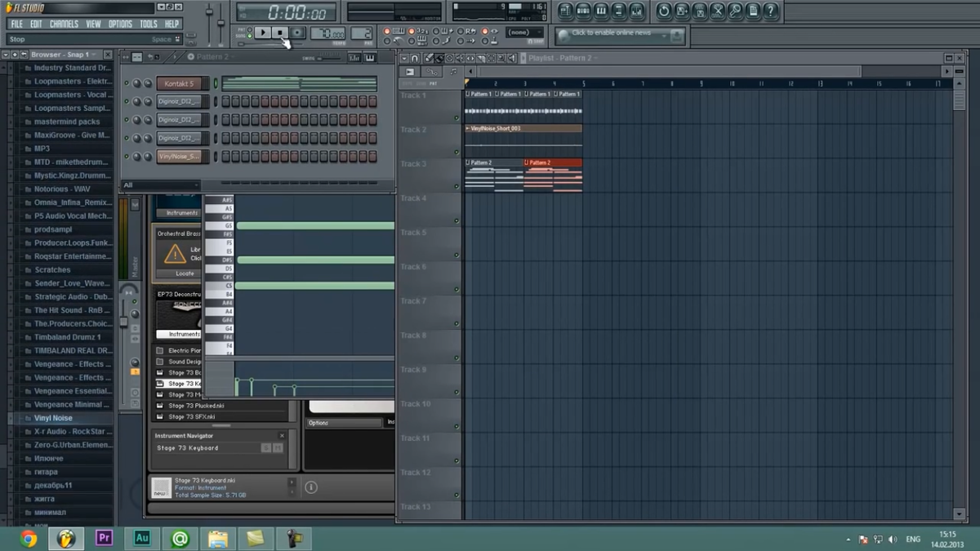Open the CHANNELS menu
Screen dimensions: 980x551
tap(64, 24)
